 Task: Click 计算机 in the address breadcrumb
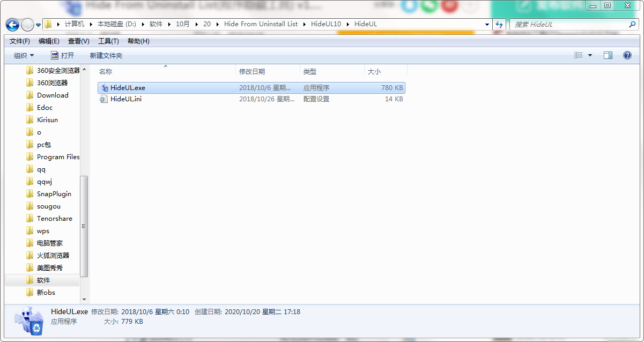pyautogui.click(x=75, y=25)
